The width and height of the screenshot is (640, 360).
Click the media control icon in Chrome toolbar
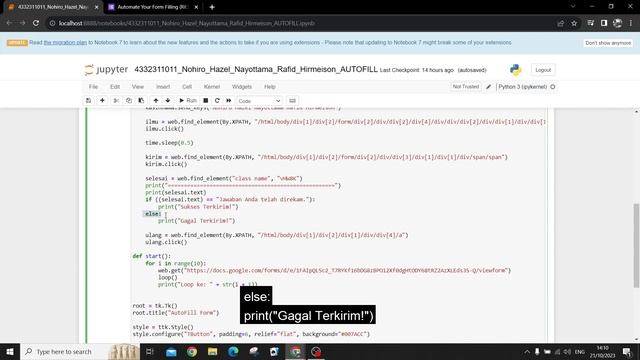click(x=590, y=23)
